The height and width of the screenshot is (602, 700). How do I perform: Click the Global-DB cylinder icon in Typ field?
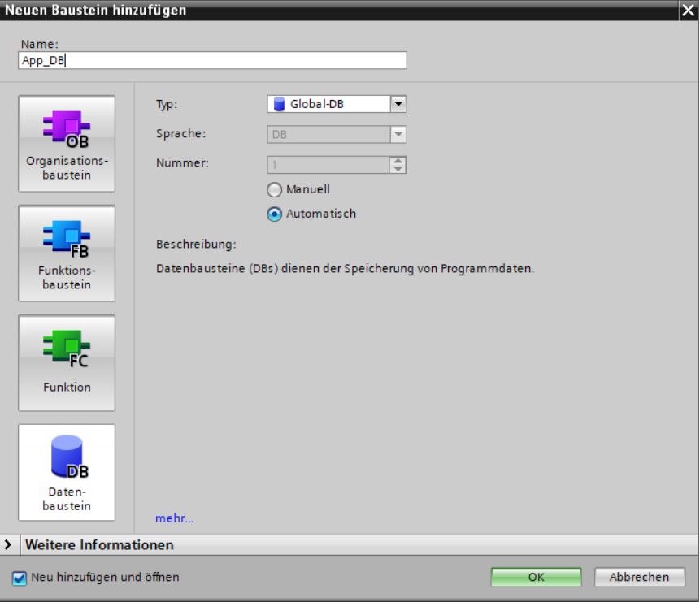[x=276, y=103]
